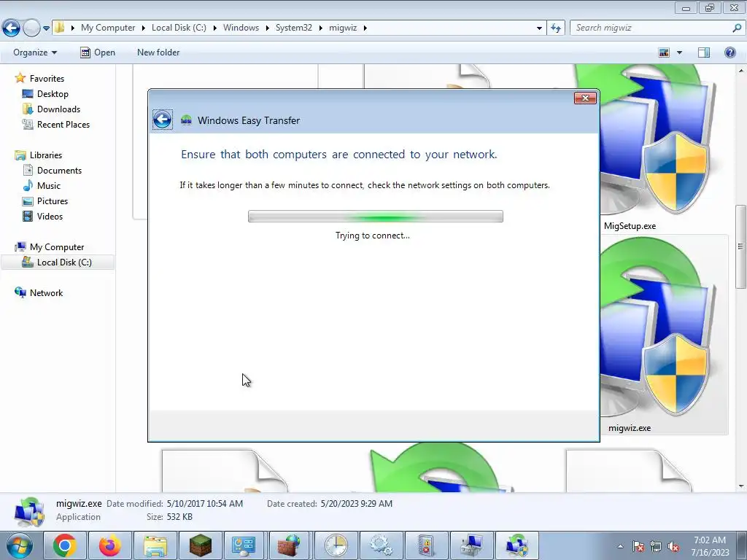This screenshot has width=747, height=560.
Task: Click the date modified value 5/10/2017 10:54 AM
Action: [204, 503]
